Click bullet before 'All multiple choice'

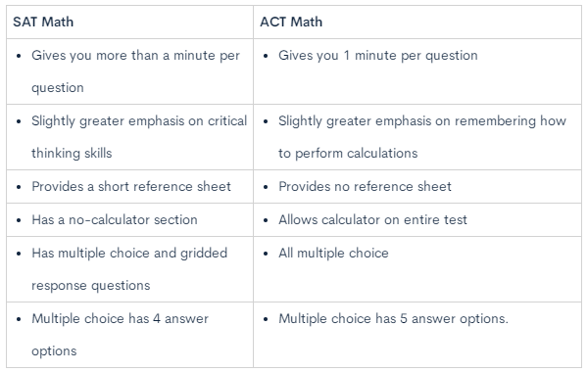click(266, 254)
